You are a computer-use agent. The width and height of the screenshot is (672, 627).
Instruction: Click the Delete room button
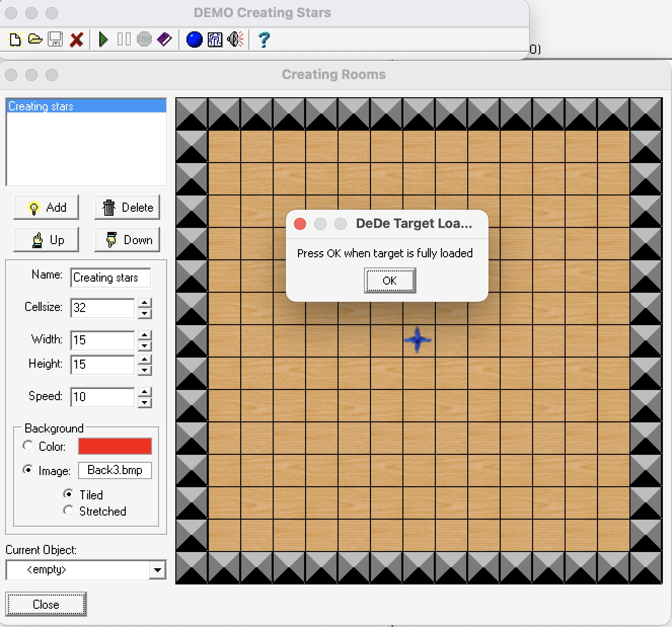(x=127, y=207)
